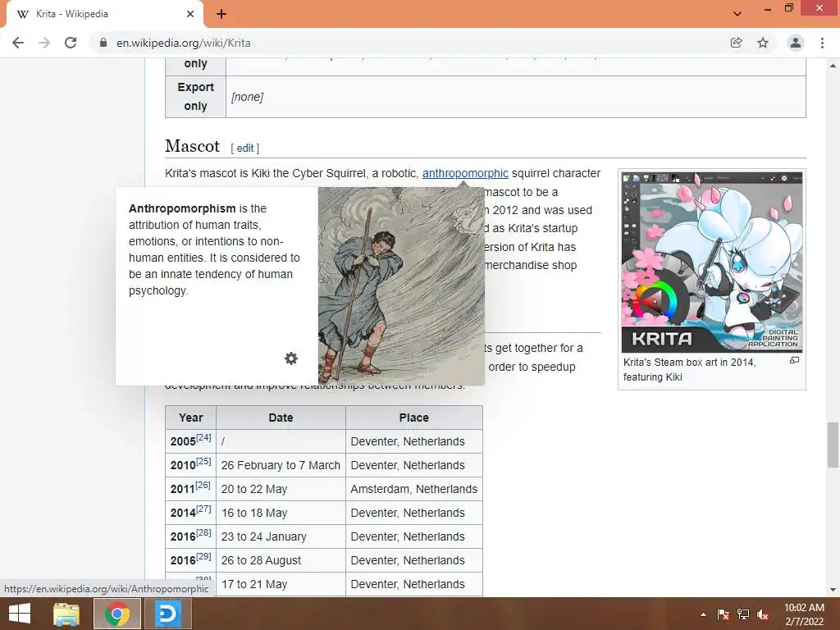Image resolution: width=840 pixels, height=630 pixels.
Task: Click the scrollbar down arrow
Action: pyautogui.click(x=833, y=590)
